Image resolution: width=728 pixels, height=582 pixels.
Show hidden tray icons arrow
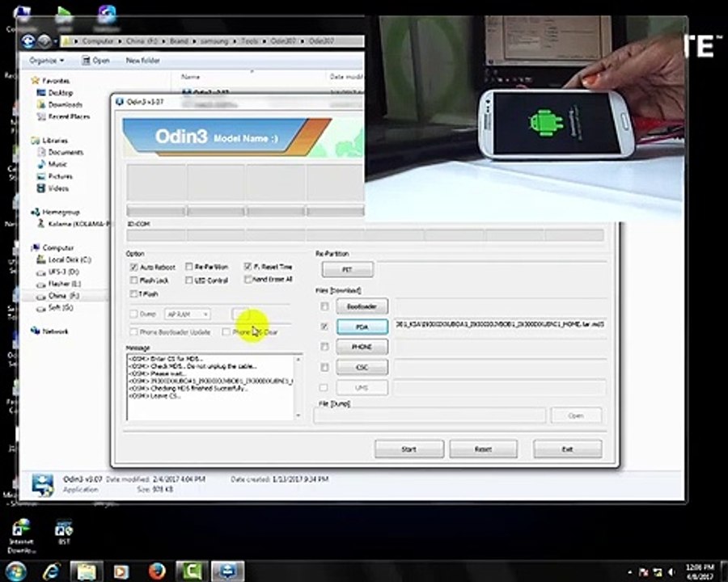(629, 572)
